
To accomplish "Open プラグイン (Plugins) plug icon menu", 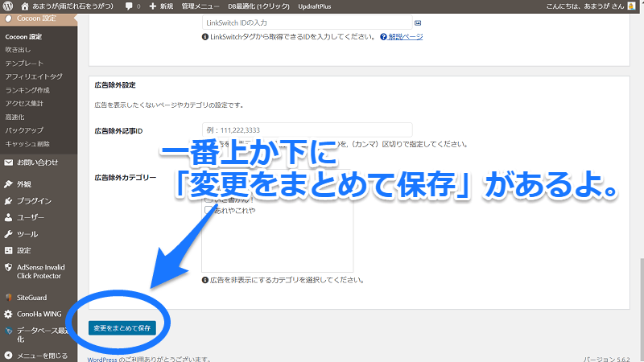I will click(x=10, y=201).
